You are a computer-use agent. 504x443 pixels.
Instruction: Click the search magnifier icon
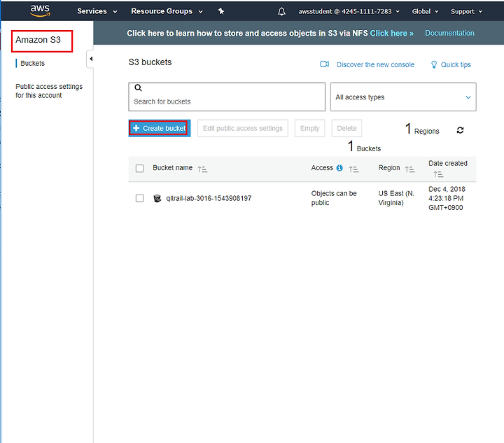pos(138,87)
